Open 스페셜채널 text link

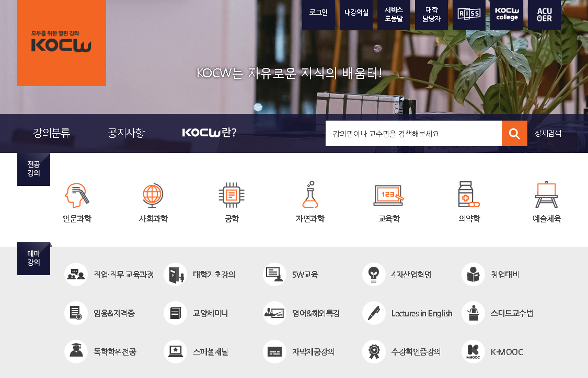point(211,352)
